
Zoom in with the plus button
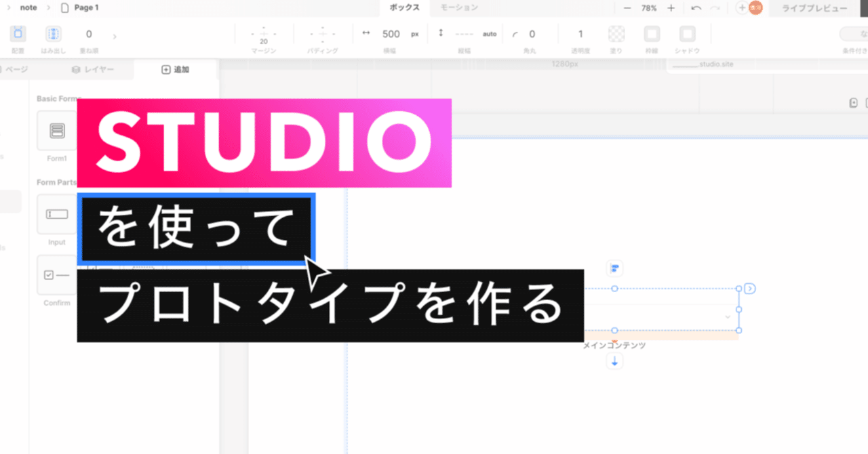pos(671,8)
